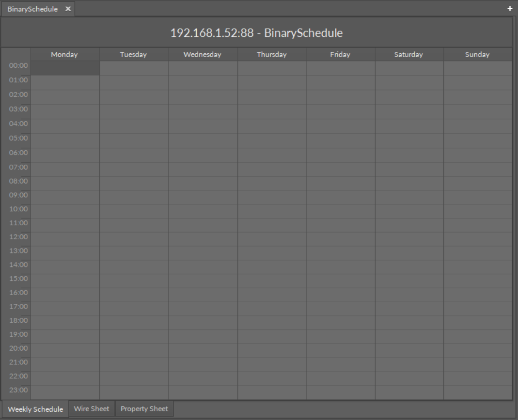
Task: Click the Saturday column header
Action: 408,55
